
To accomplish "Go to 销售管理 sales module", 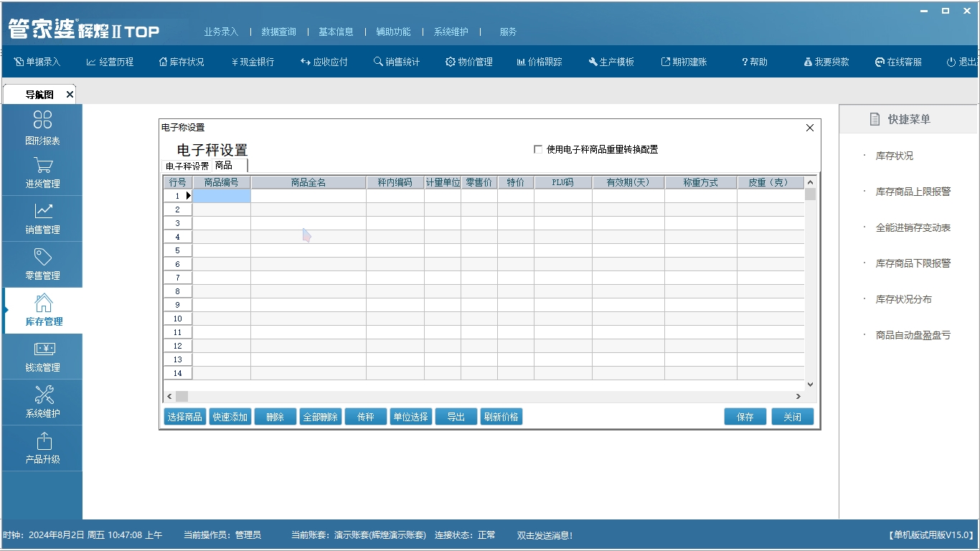I will (42, 219).
